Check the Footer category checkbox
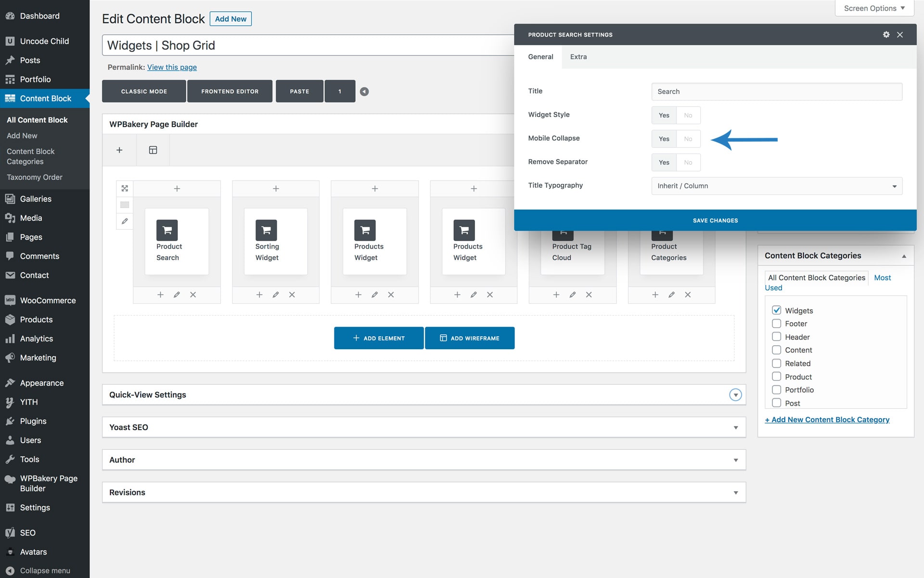The width and height of the screenshot is (924, 578). tap(776, 324)
